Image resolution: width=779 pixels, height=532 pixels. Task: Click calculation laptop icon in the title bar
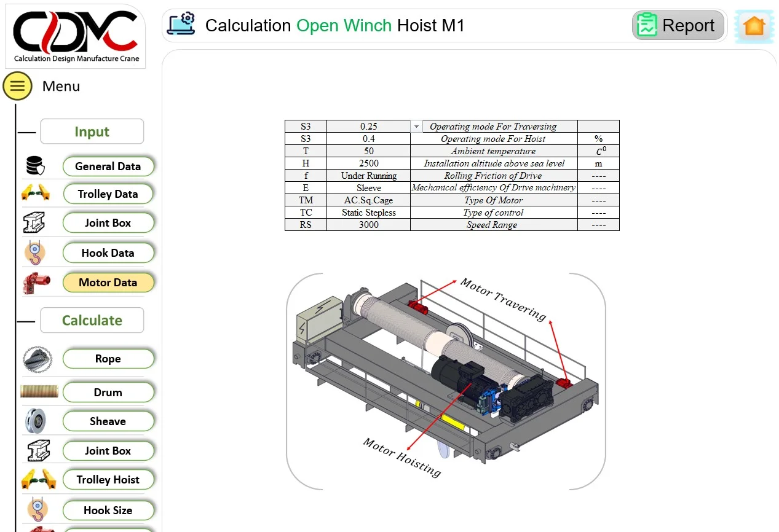(x=181, y=25)
